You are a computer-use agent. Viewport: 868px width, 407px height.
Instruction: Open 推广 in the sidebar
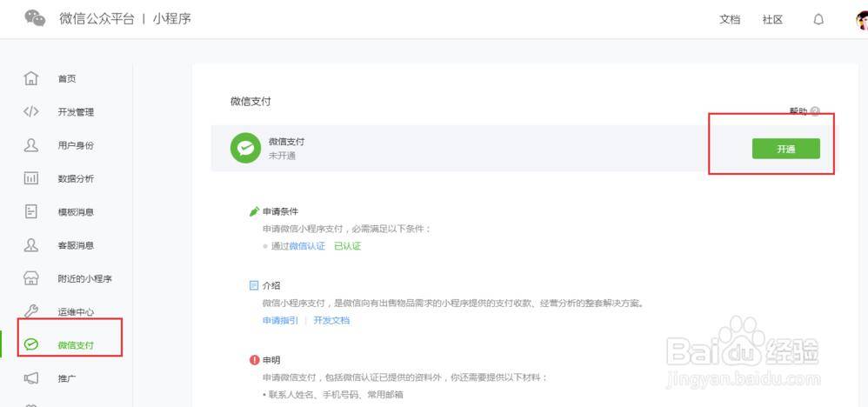[67, 379]
